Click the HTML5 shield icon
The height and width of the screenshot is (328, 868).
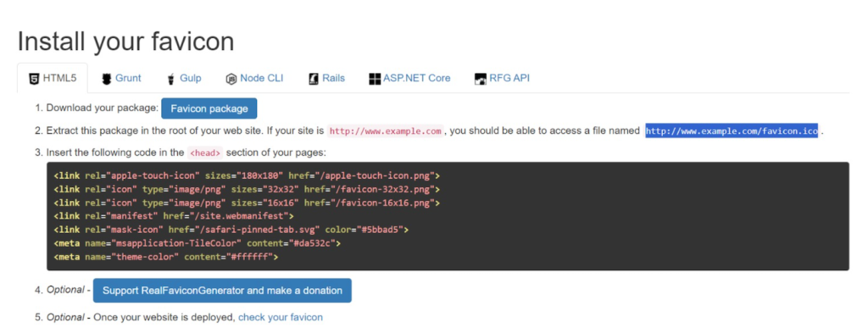(34, 79)
